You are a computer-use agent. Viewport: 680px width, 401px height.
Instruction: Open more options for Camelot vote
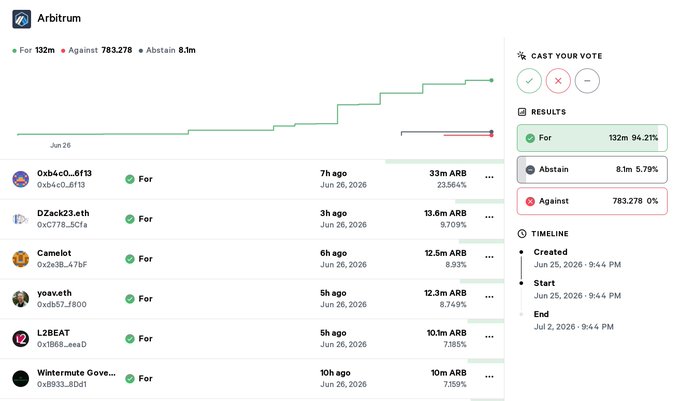(489, 257)
